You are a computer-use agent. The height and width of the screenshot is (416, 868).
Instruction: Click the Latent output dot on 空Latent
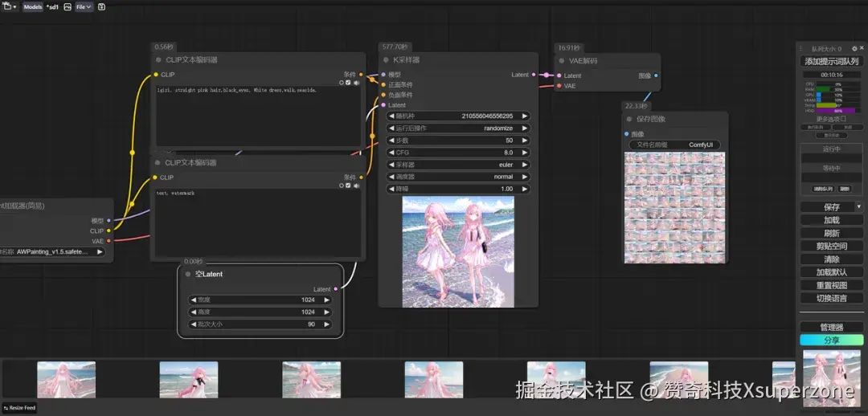(336, 289)
